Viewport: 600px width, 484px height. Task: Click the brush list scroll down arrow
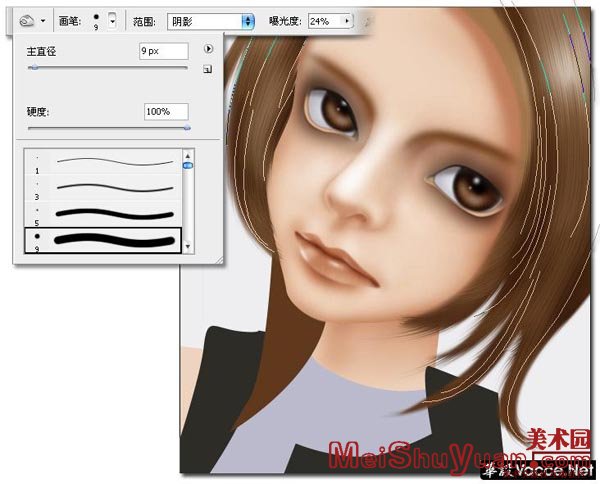point(188,246)
